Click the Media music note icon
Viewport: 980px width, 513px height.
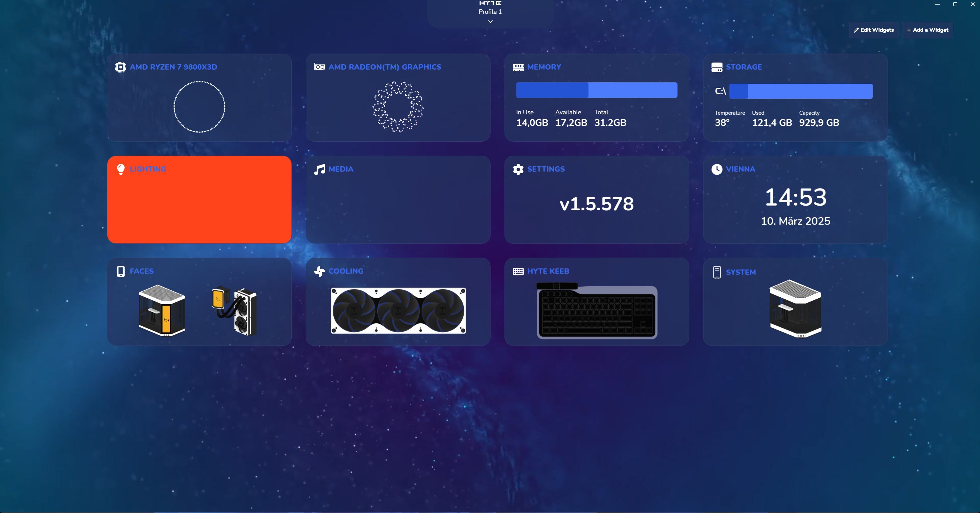click(319, 169)
